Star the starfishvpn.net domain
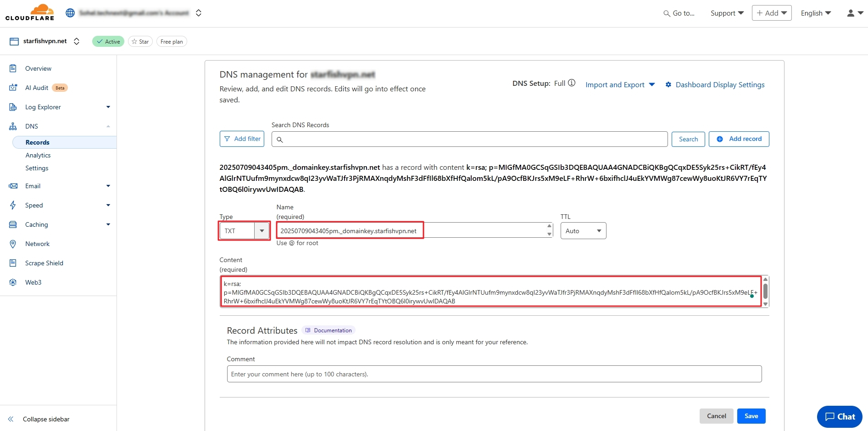Screen dimensions: 868x431 click(140, 41)
